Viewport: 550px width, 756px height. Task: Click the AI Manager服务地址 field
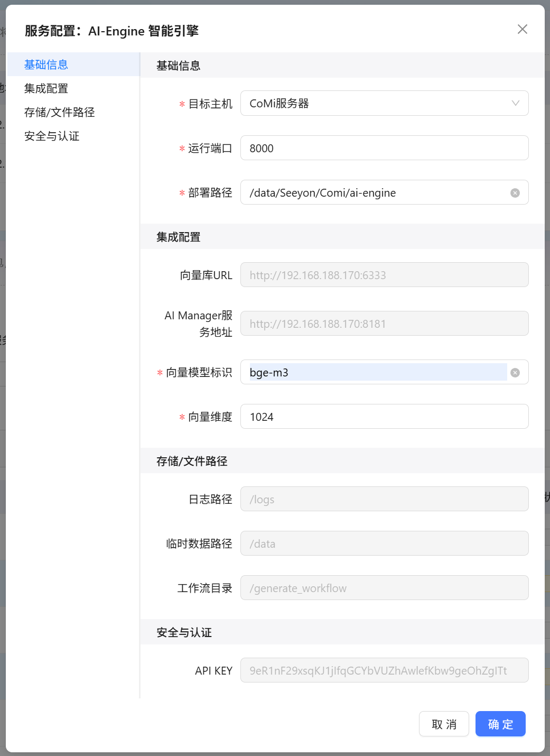click(x=385, y=324)
